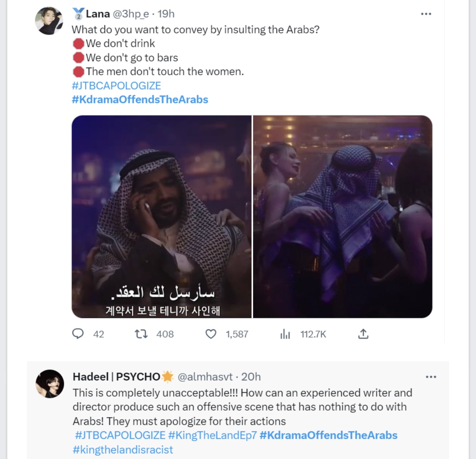The width and height of the screenshot is (476, 459).
Task: Open the right image of bar scene
Action: coord(343,216)
